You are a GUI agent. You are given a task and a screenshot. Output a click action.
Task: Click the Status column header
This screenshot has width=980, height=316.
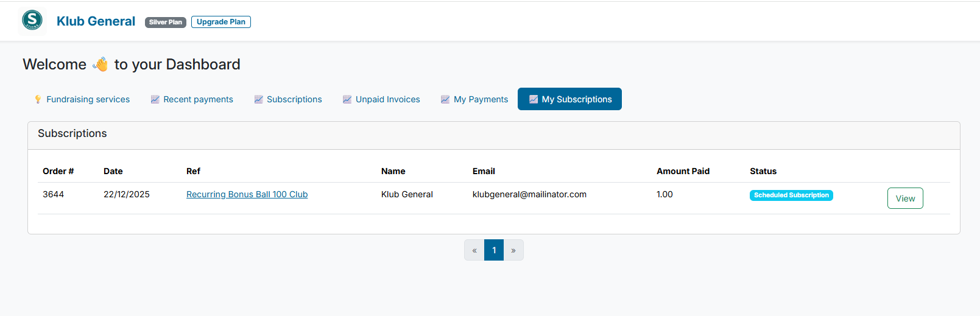click(763, 171)
